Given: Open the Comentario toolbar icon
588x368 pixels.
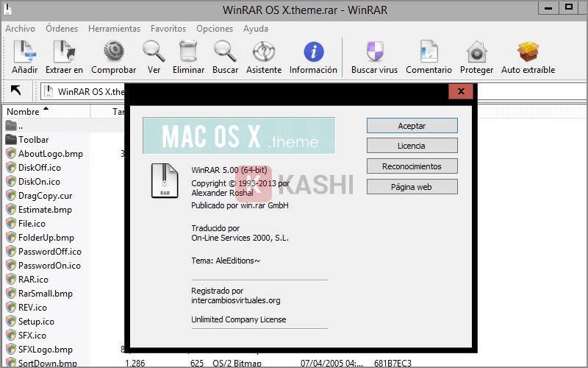Looking at the screenshot, I should tap(429, 51).
